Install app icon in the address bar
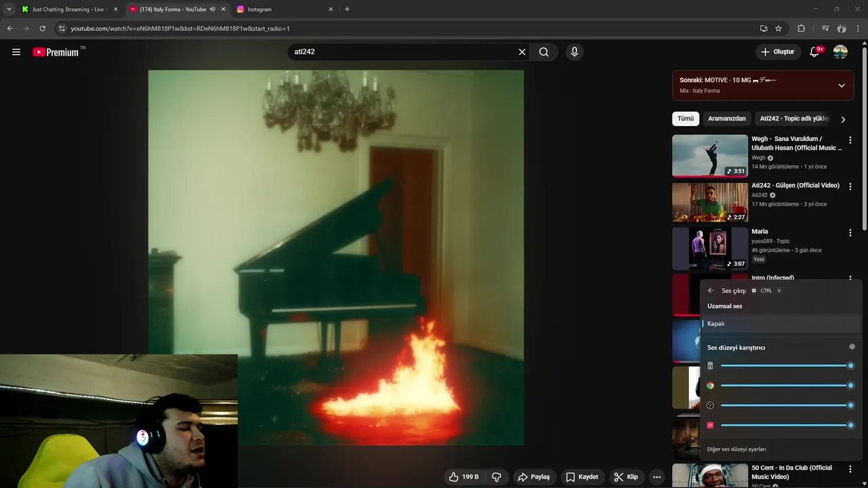 point(764,28)
